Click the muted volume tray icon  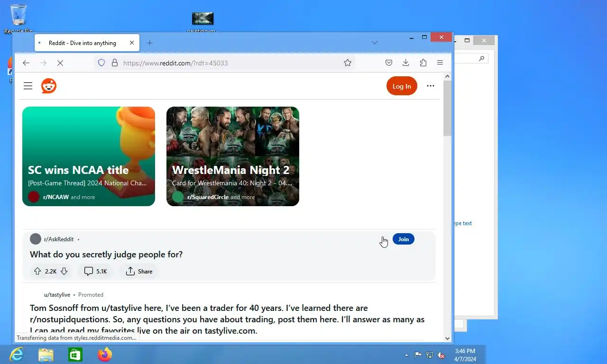pos(441,355)
